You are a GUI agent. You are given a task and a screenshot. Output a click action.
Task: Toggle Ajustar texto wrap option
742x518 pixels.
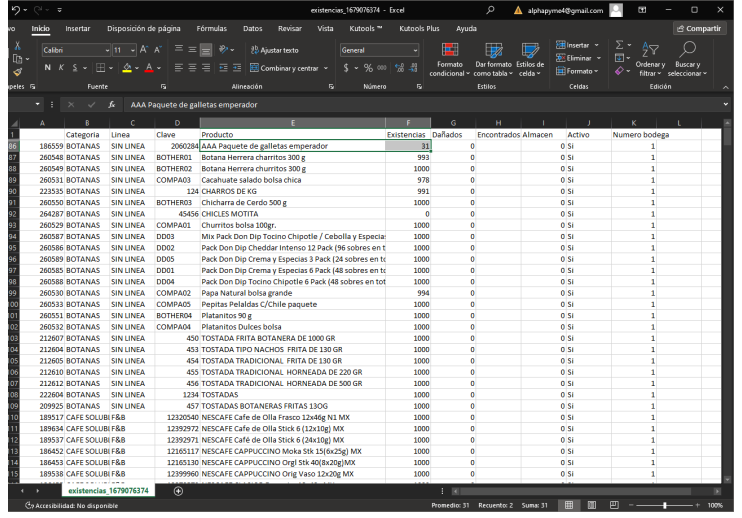tap(273, 50)
